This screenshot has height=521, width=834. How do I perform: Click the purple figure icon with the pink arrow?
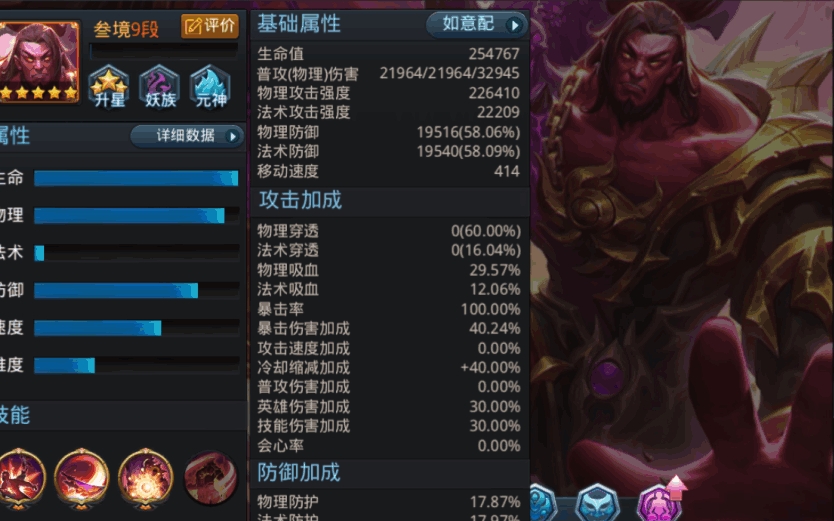(661, 502)
